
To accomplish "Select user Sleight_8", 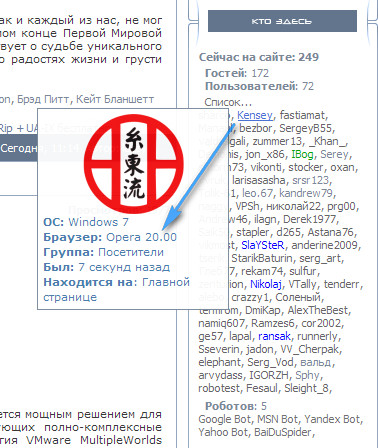I will (306, 388).
